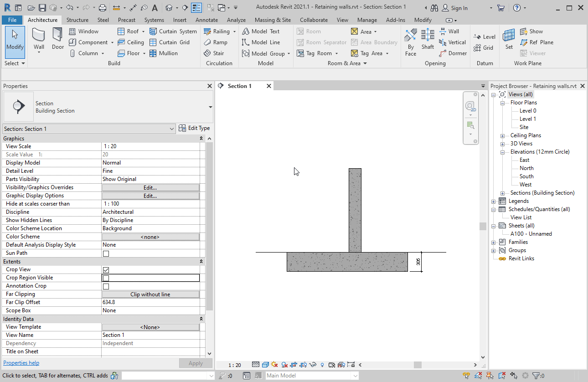Select Level 1 in the Project Browser
The height and width of the screenshot is (382, 588).
tap(527, 119)
